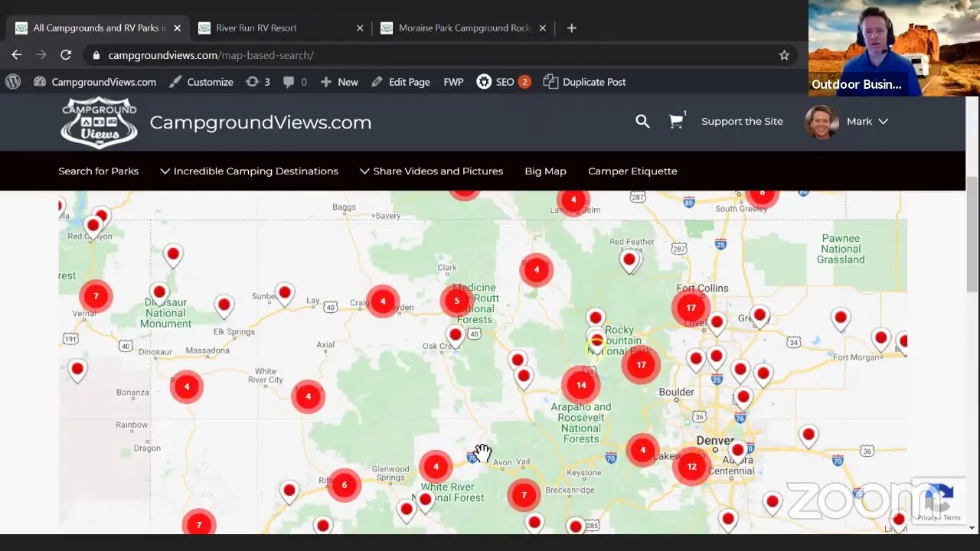
Task: Click cluster marker 6 near Rifle
Action: 345,484
